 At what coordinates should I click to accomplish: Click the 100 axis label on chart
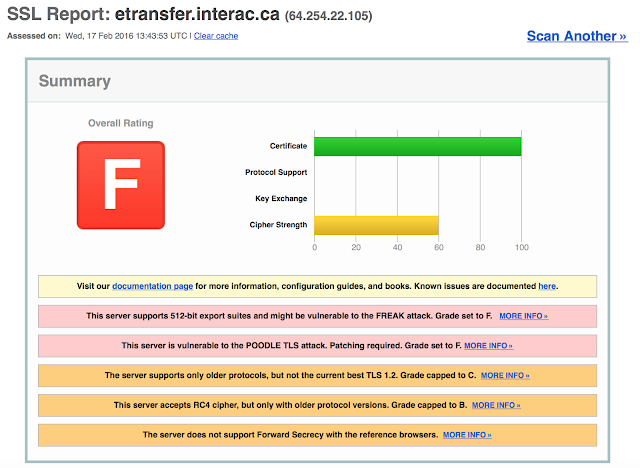click(522, 247)
